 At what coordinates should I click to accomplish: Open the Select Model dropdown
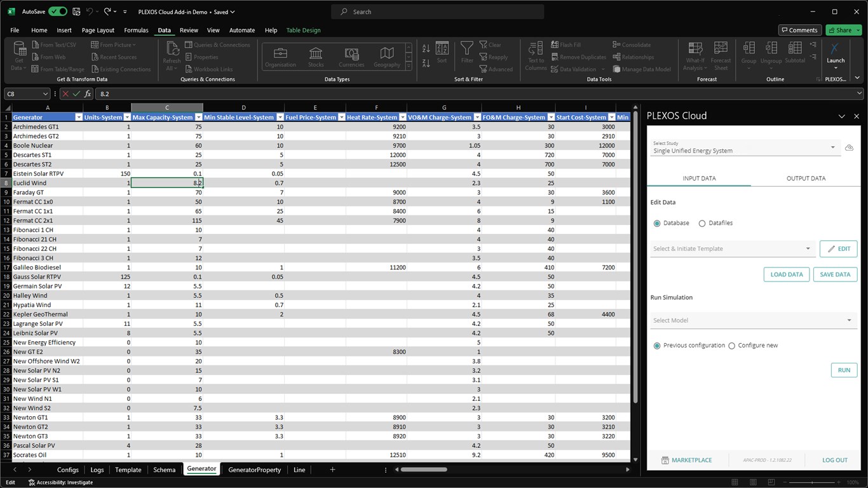[x=752, y=320]
